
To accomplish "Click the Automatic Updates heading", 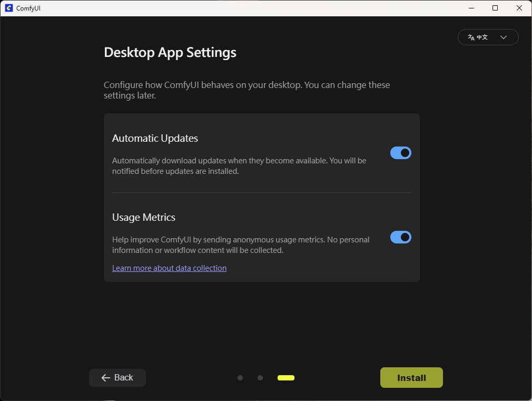I will [x=155, y=139].
